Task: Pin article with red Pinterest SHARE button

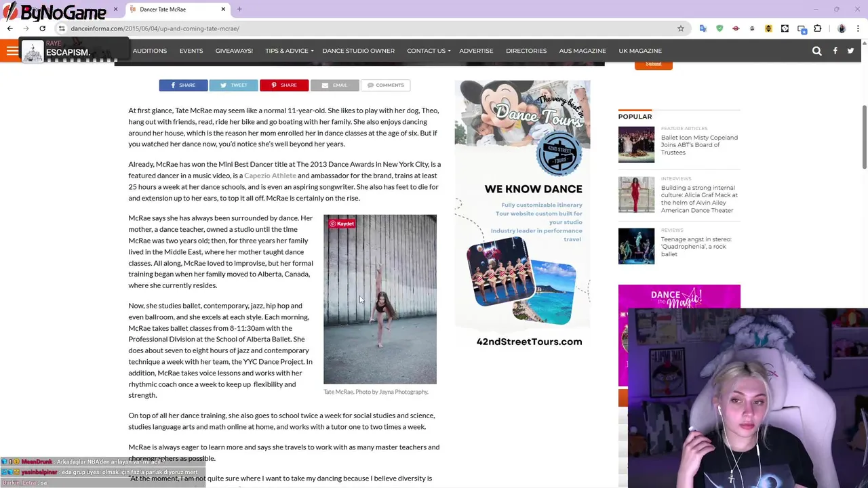Action: (284, 85)
